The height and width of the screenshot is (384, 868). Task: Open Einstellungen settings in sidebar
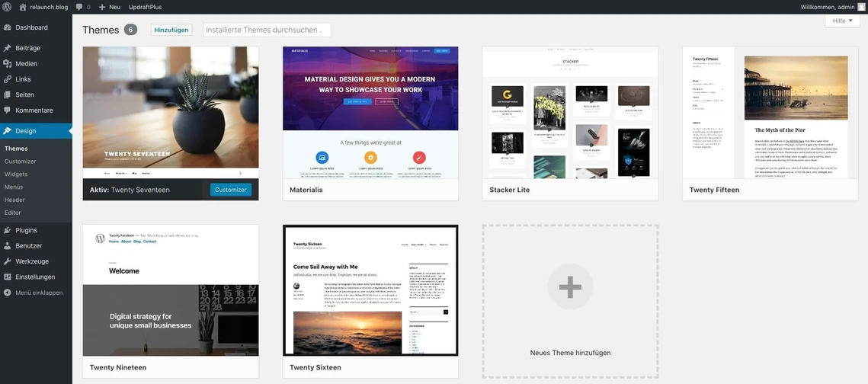pos(35,277)
